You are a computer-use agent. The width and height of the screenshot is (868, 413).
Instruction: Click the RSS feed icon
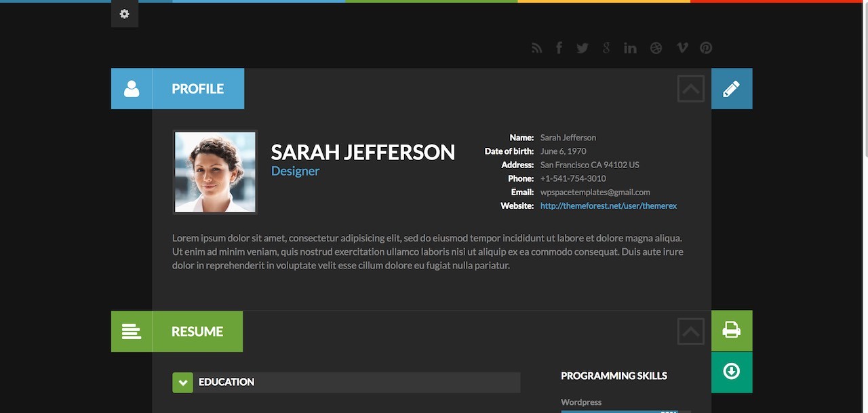pos(536,48)
